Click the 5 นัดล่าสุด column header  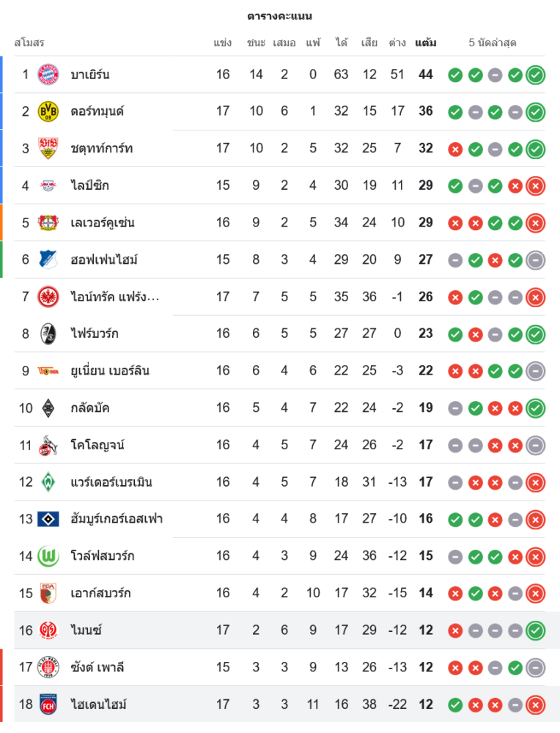click(x=493, y=43)
